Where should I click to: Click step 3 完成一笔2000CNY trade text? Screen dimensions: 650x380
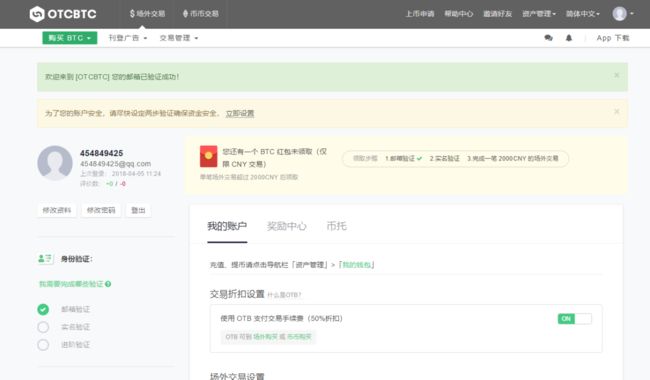coord(513,158)
